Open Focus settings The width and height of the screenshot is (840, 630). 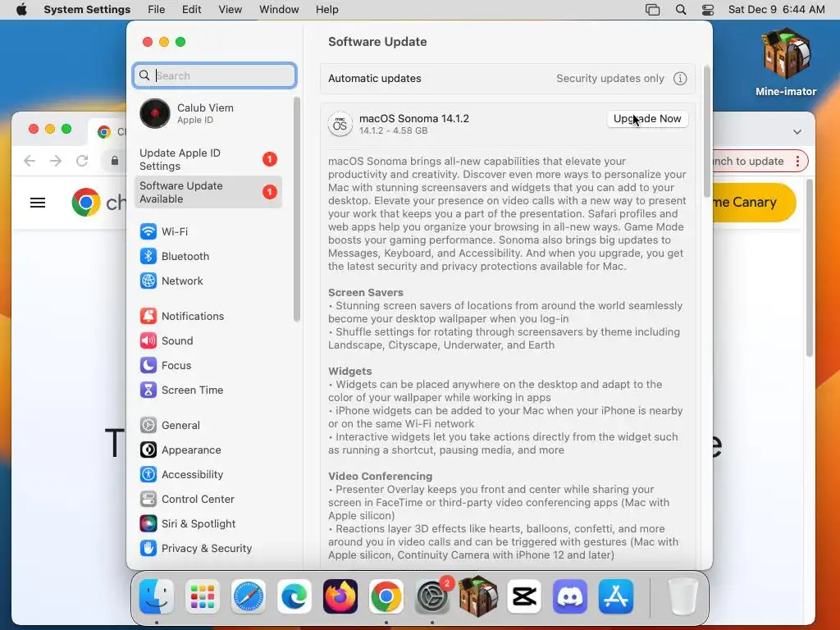209,365
